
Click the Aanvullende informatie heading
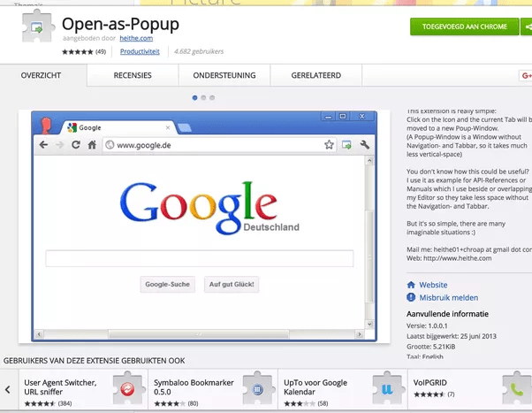tap(447, 314)
